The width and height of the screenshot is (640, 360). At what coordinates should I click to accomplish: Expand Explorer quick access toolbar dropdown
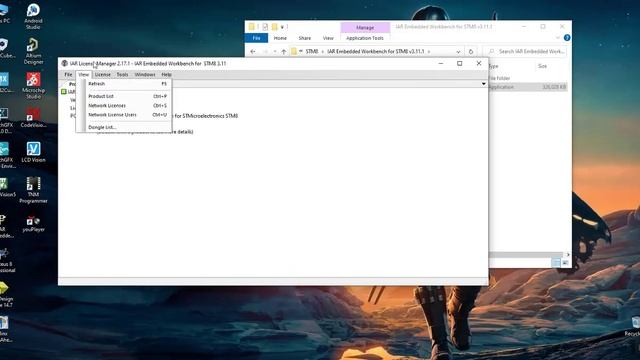tap(282, 27)
